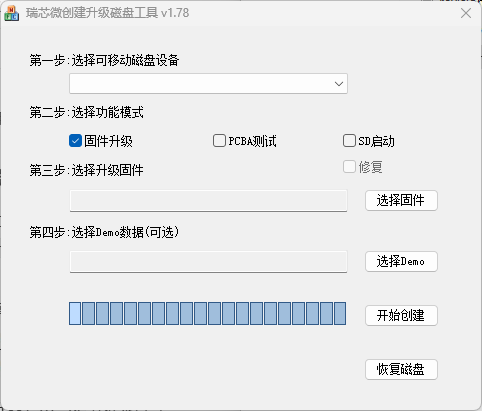Screen dimensions: 482x411
Task: Click the 第四步 选择Demo数据 label
Action: (104, 232)
